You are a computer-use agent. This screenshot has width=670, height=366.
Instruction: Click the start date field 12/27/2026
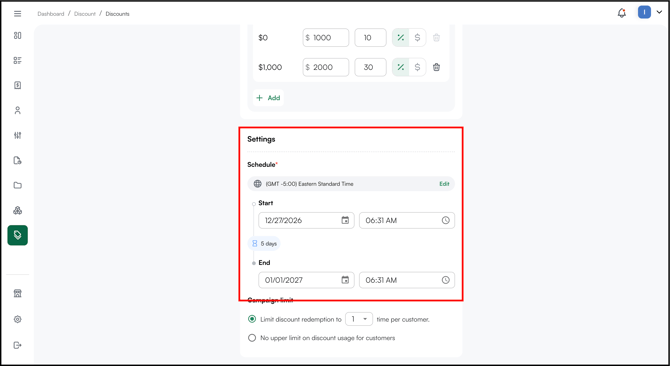[306, 220]
